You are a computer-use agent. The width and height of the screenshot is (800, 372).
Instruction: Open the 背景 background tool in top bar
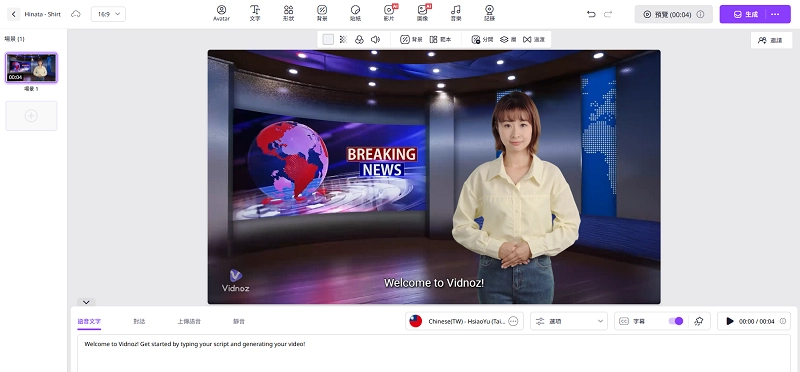[322, 13]
